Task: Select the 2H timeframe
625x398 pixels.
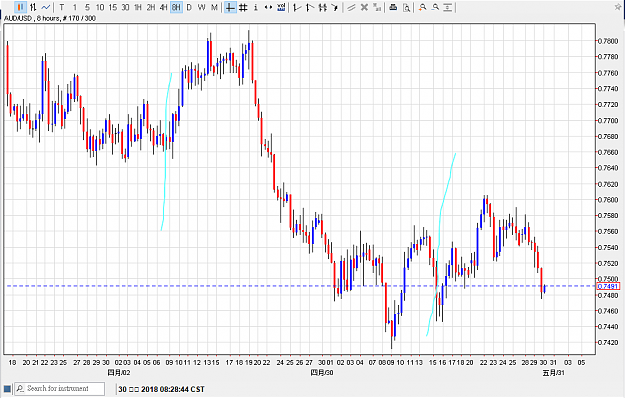Action: tap(151, 7)
